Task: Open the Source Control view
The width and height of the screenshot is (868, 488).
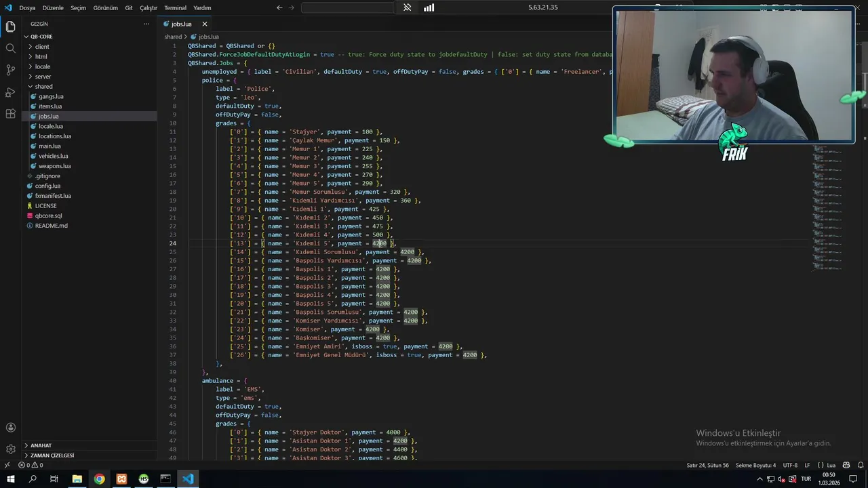Action: pyautogui.click(x=10, y=70)
